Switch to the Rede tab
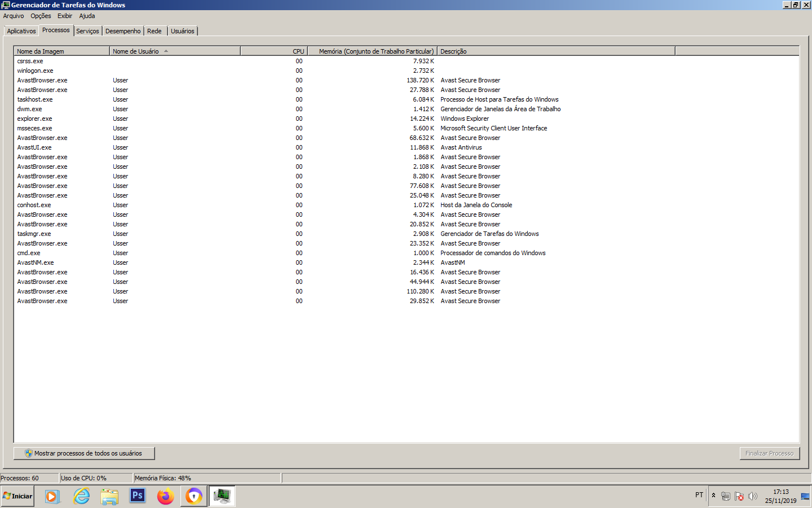This screenshot has height=508, width=812. (155, 31)
